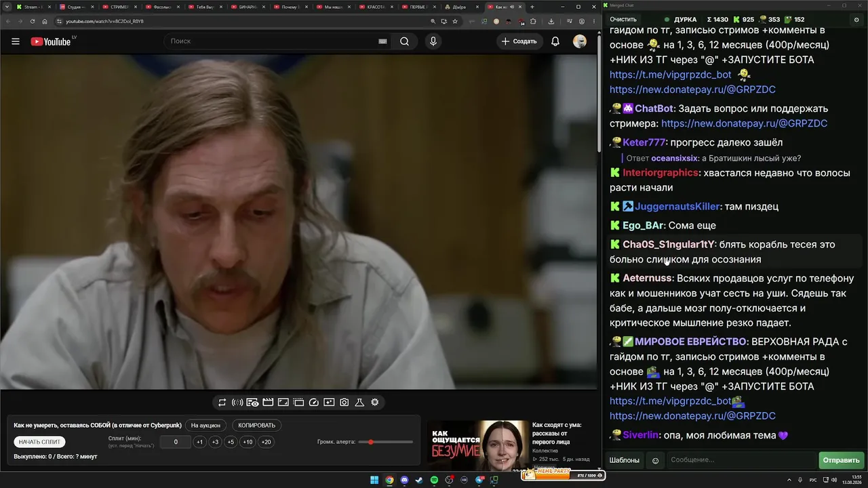868x488 pixels.
Task: Click the На аукцион button
Action: pos(205,426)
